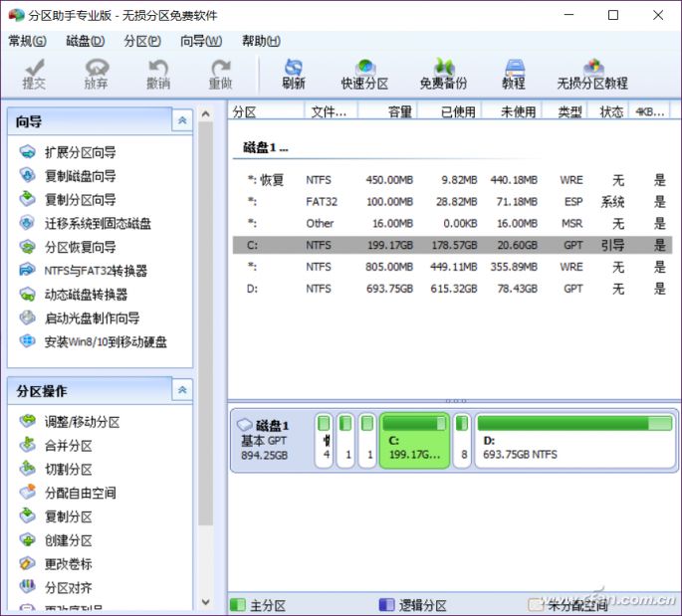682x616 pixels.
Task: Open 快速分区 quick partition tool
Action: tap(364, 74)
